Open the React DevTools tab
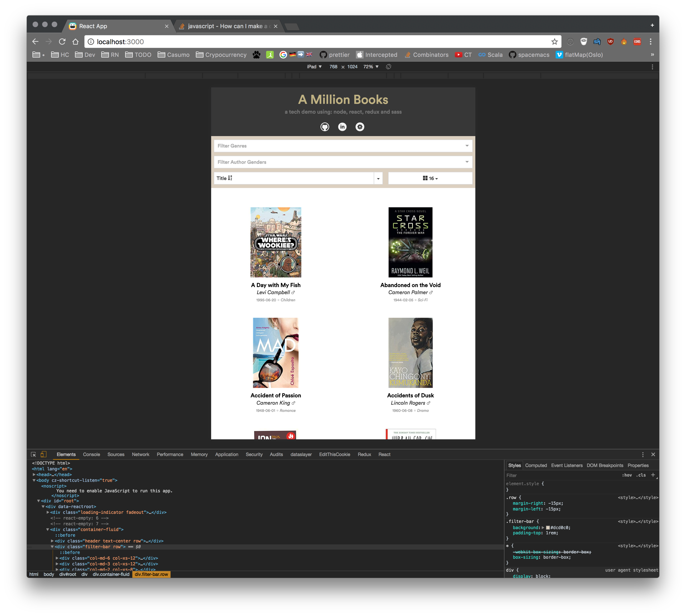Image resolution: width=686 pixels, height=616 pixels. pos(384,455)
